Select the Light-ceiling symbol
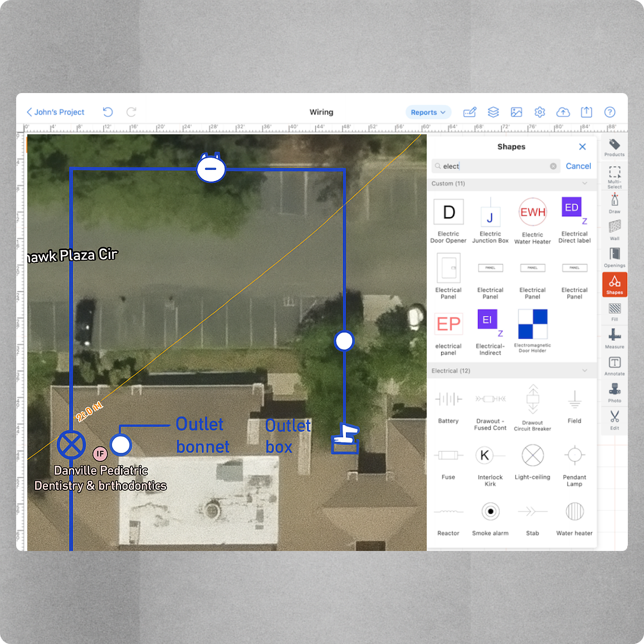The height and width of the screenshot is (644, 644). click(532, 462)
